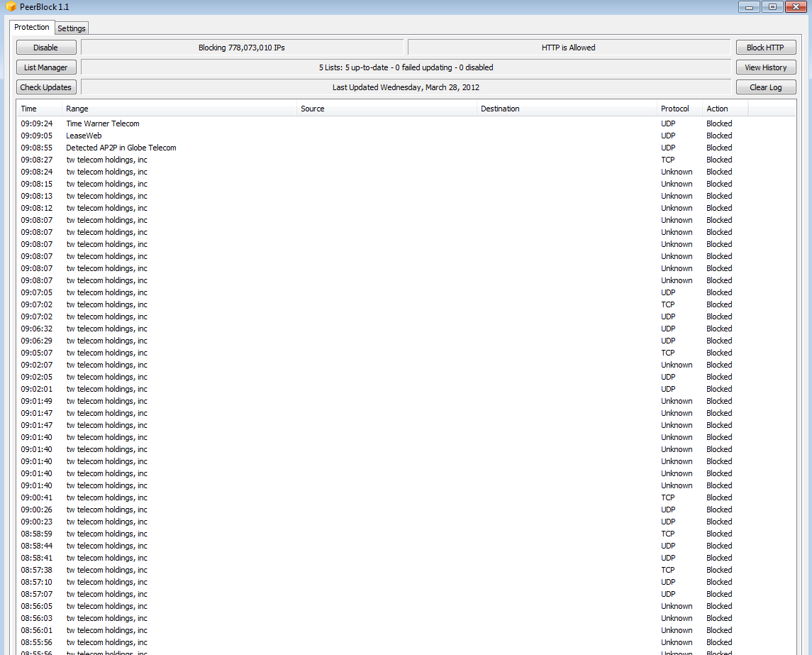Click the 09:08:55 time cell
812x655 pixels.
click(x=37, y=148)
